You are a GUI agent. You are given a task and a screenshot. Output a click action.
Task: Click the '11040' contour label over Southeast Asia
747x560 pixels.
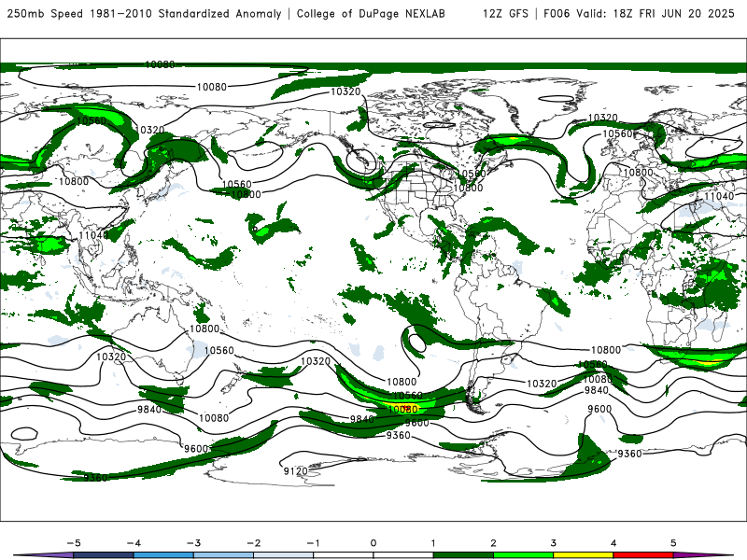coord(93,235)
